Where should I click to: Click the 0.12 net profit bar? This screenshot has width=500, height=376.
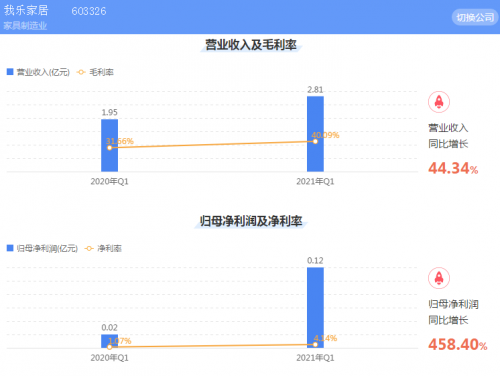(315, 308)
